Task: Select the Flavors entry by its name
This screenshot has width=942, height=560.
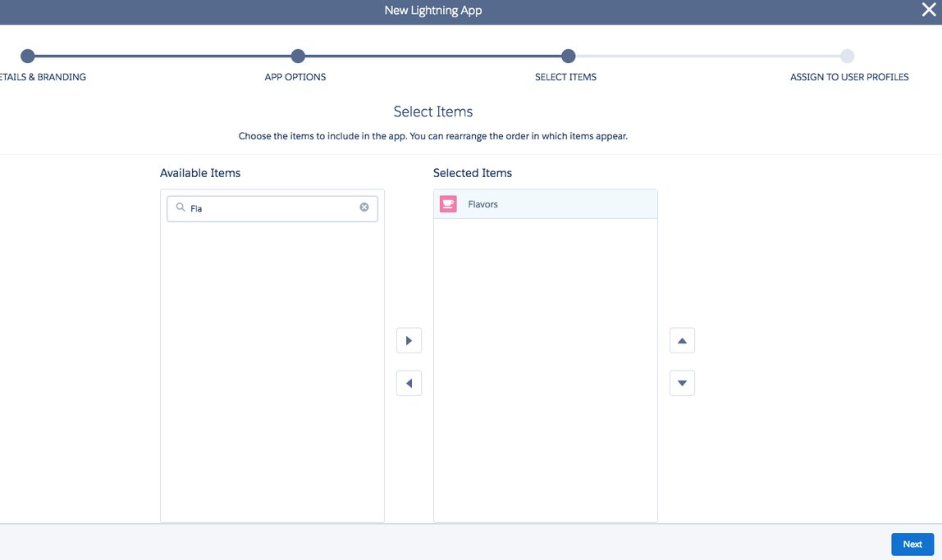Action: point(483,204)
